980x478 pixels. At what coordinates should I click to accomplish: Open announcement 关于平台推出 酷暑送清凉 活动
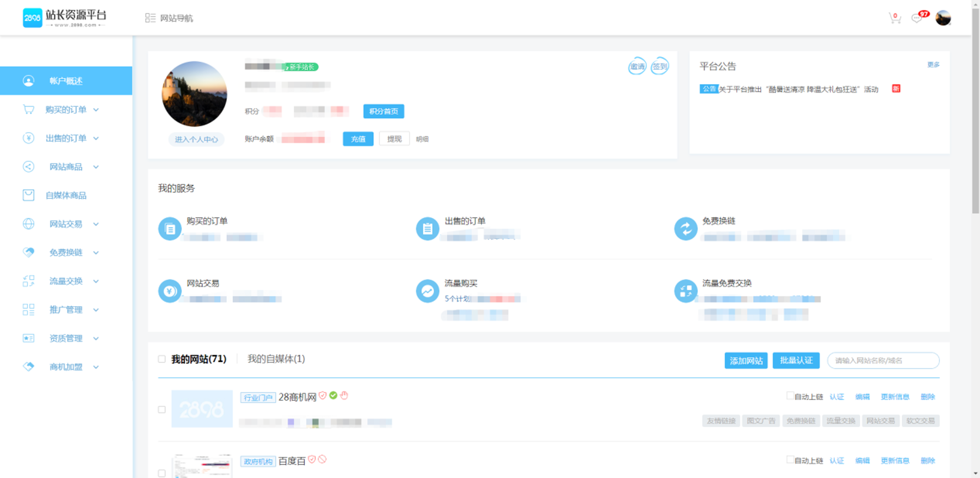798,89
